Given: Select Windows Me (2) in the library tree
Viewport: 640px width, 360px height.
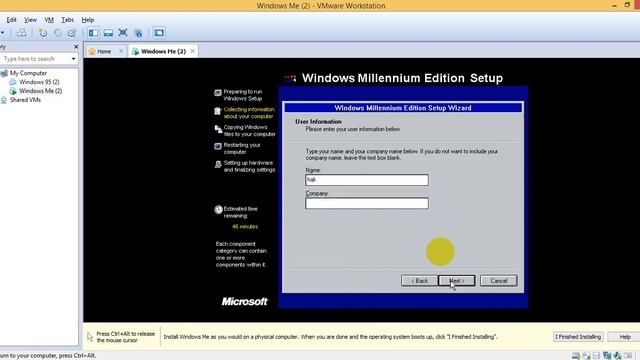Looking at the screenshot, I should (x=40, y=91).
